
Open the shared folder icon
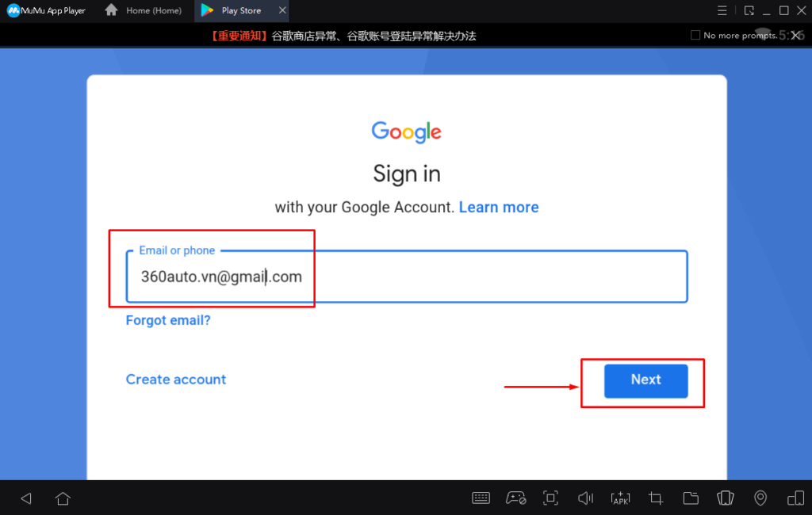tap(691, 498)
